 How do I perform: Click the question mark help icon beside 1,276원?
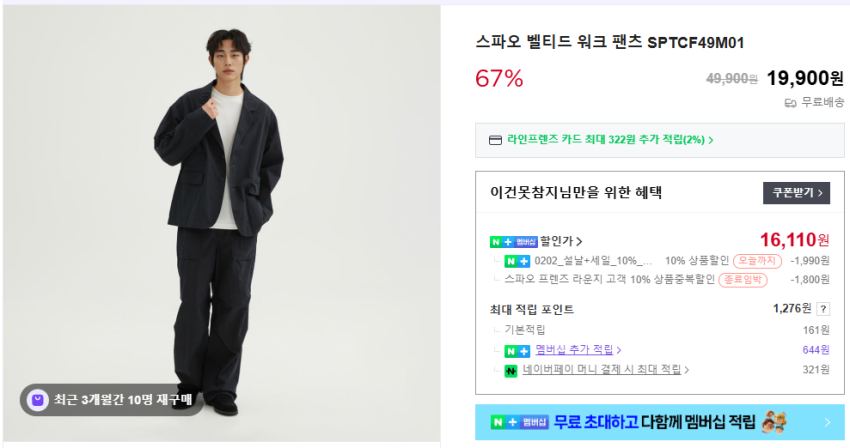[823, 309]
